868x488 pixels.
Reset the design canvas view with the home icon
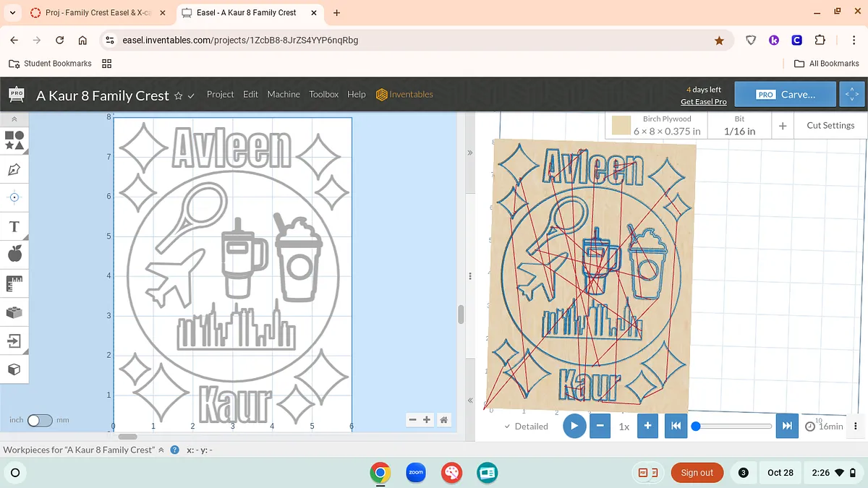pos(444,420)
